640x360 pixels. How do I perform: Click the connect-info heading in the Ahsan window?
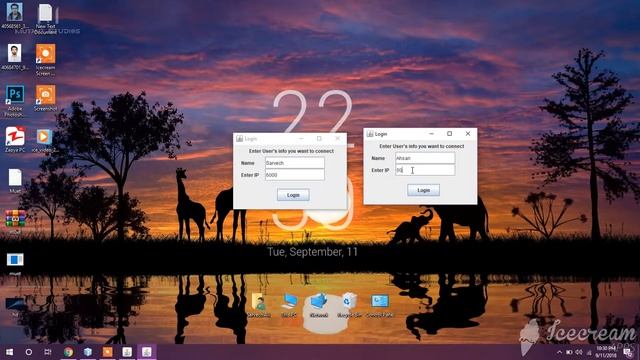tap(422, 146)
